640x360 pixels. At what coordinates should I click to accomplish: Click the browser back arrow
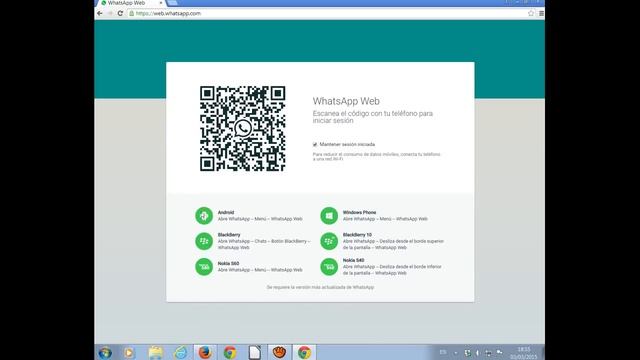coord(100,13)
